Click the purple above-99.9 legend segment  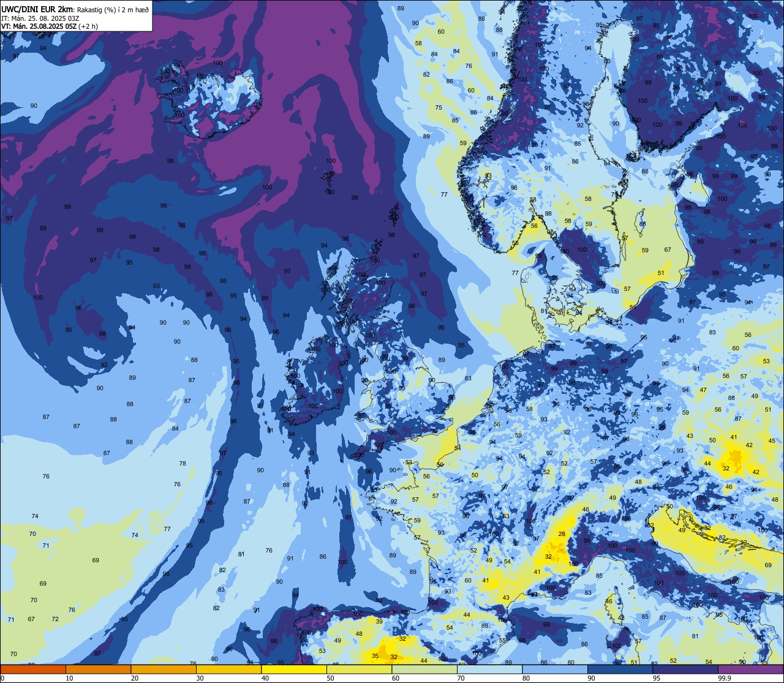click(x=750, y=669)
